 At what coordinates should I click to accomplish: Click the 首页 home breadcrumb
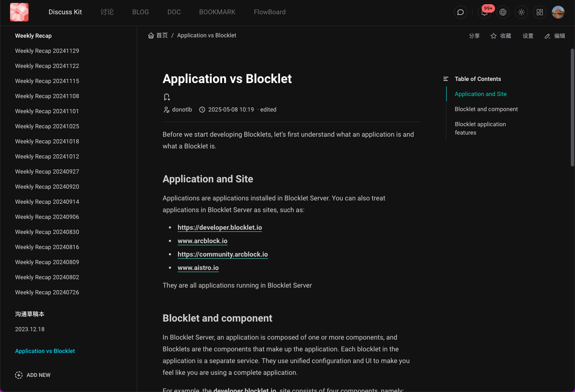click(158, 36)
